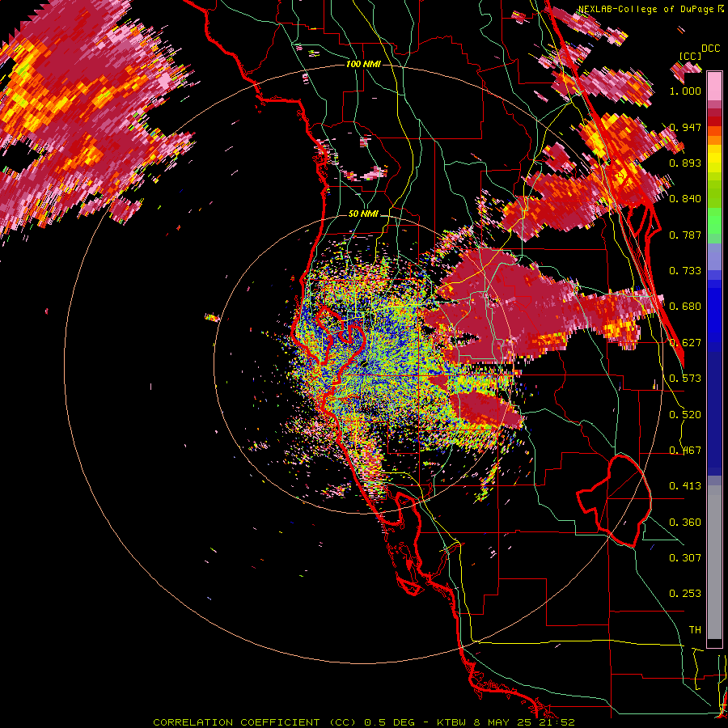Image resolution: width=728 pixels, height=728 pixels.
Task: Select the 0.733 legend value
Action: point(685,271)
